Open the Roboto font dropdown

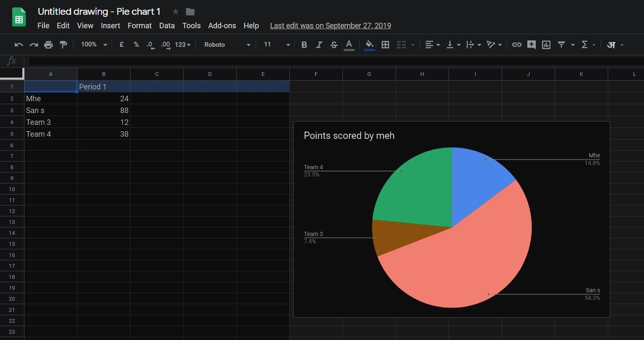[227, 44]
